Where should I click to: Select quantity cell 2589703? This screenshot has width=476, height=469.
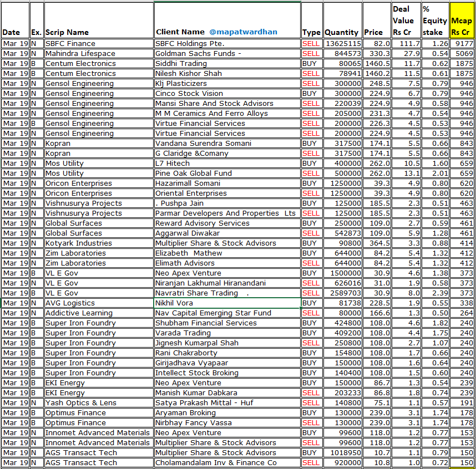pyautogui.click(x=343, y=293)
